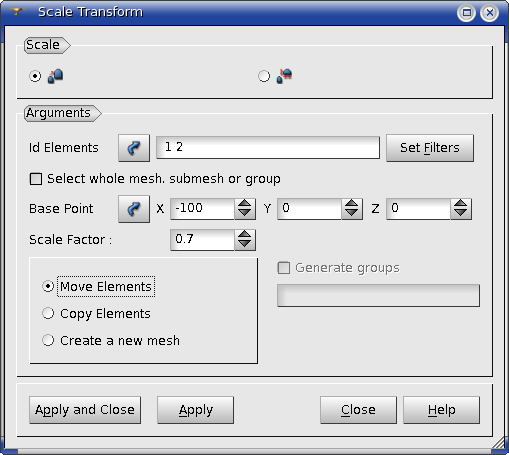This screenshot has width=509, height=455.
Task: Click the uniform scale icon
Action: click(x=55, y=76)
